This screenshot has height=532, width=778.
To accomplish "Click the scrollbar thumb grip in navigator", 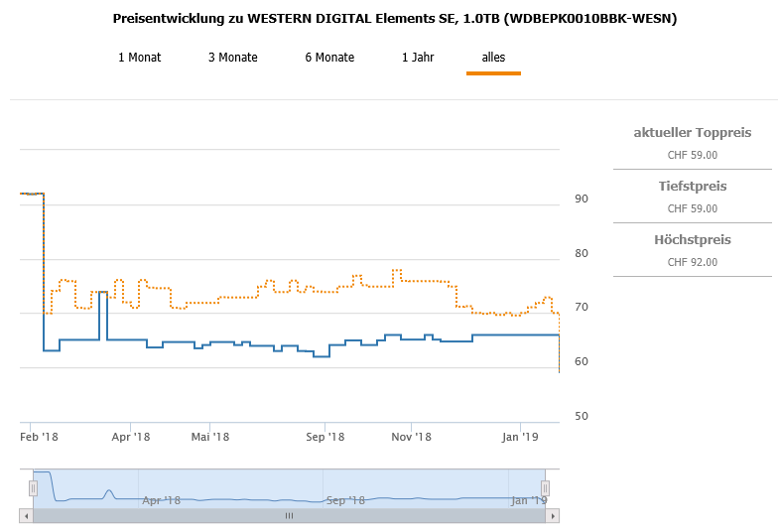I will click(x=290, y=516).
